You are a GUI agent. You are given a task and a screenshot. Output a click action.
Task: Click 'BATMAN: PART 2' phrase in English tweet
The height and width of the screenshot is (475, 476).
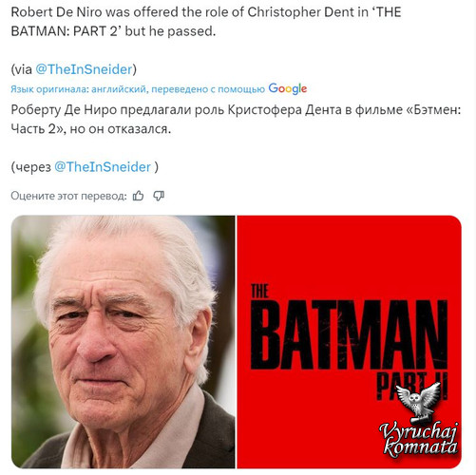64,31
